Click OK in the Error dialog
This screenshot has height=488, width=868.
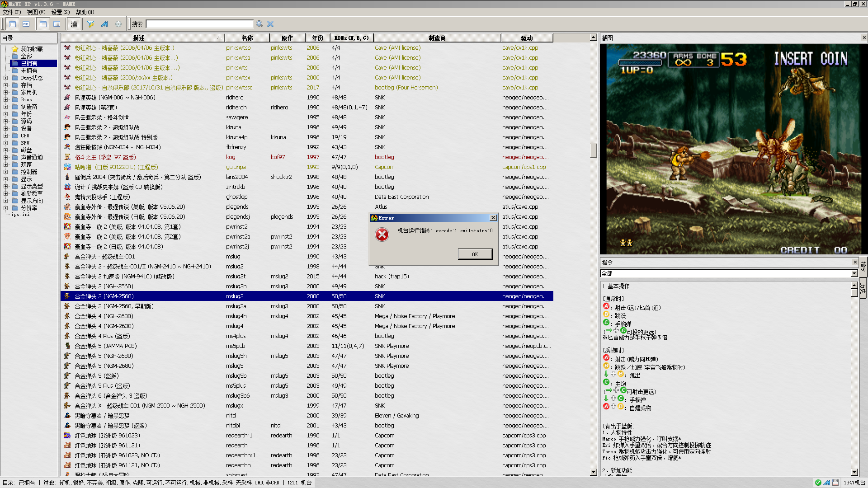475,254
